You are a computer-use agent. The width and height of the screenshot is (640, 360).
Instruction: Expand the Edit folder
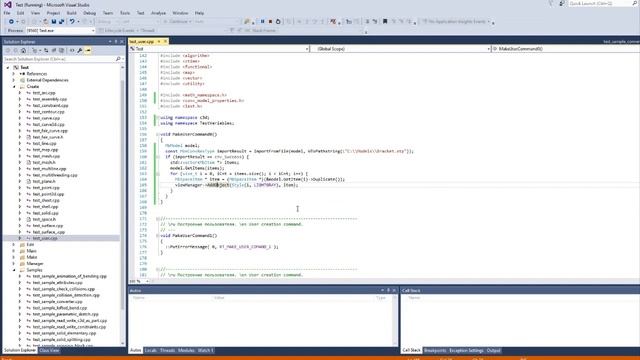[13, 244]
